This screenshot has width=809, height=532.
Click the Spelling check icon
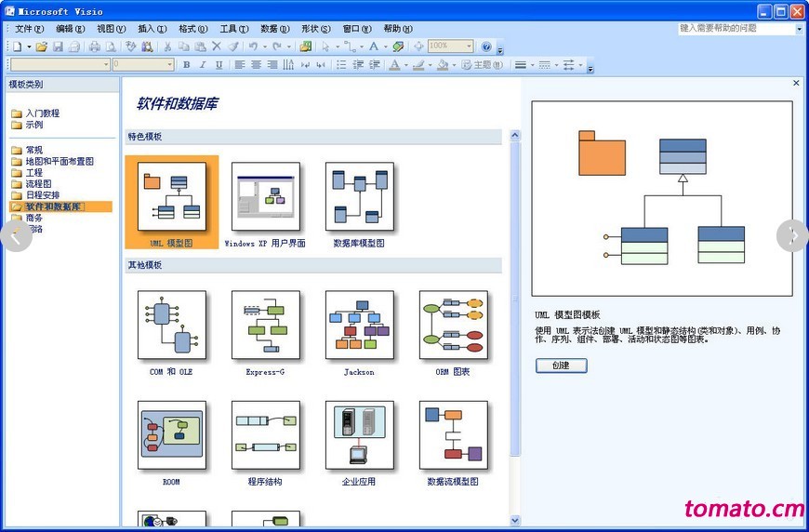(x=130, y=47)
